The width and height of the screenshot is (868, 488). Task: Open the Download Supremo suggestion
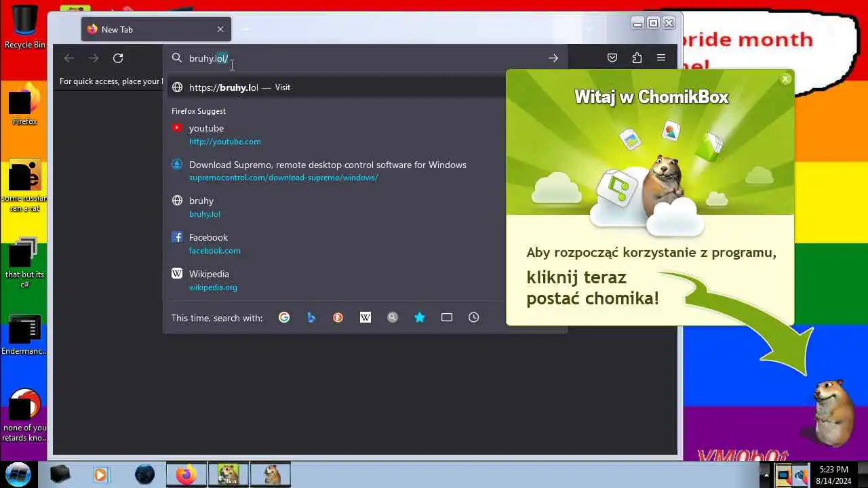click(336, 171)
